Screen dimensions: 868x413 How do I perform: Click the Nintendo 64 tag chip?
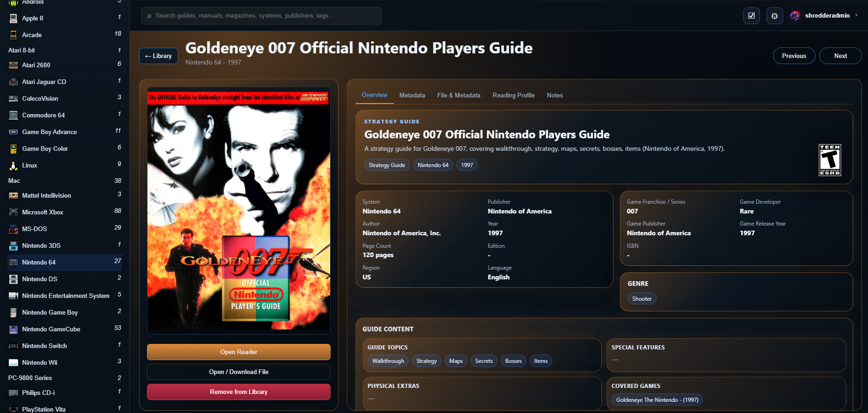coord(433,165)
